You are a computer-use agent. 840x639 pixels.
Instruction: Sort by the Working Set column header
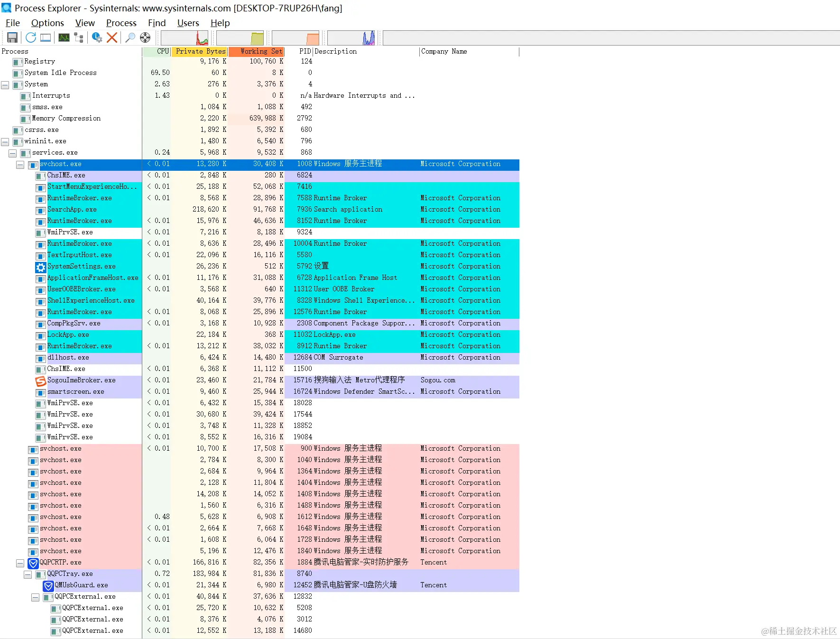(x=256, y=51)
